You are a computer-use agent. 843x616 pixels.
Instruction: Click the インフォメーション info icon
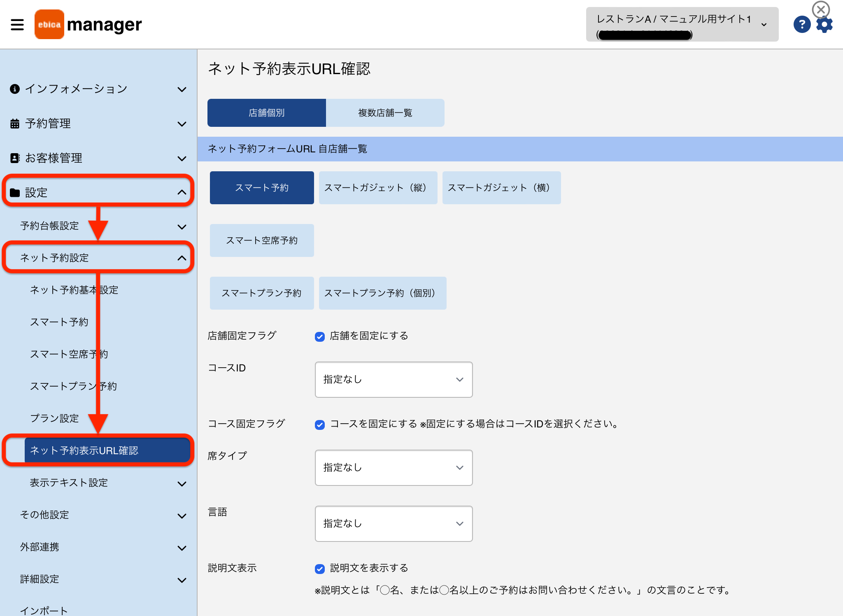click(15, 89)
